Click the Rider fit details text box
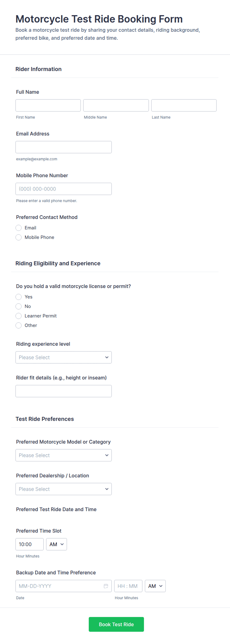Image resolution: width=230 pixels, height=644 pixels. 63,391
